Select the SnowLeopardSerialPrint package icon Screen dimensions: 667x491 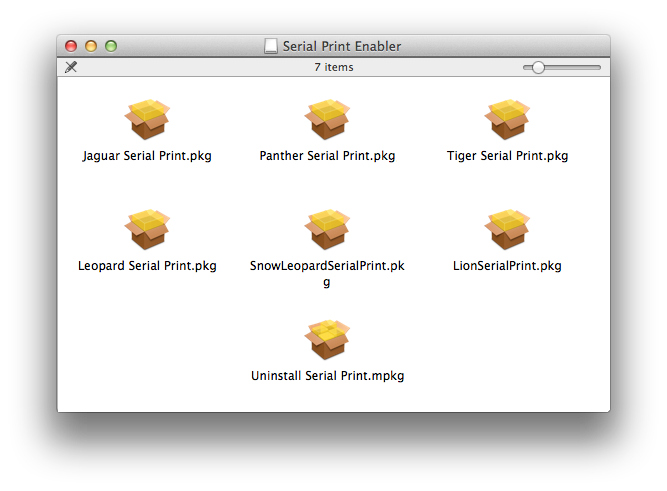pos(327,230)
